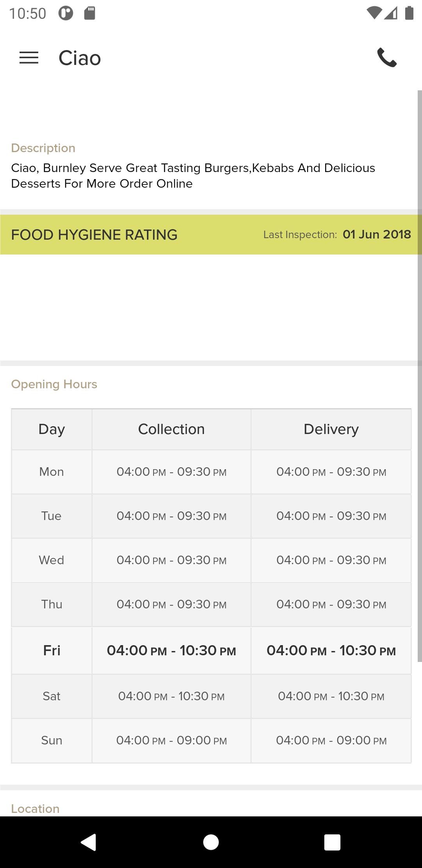Image resolution: width=422 pixels, height=868 pixels.
Task: Tap the 10:50 clock in status bar
Action: tap(28, 13)
